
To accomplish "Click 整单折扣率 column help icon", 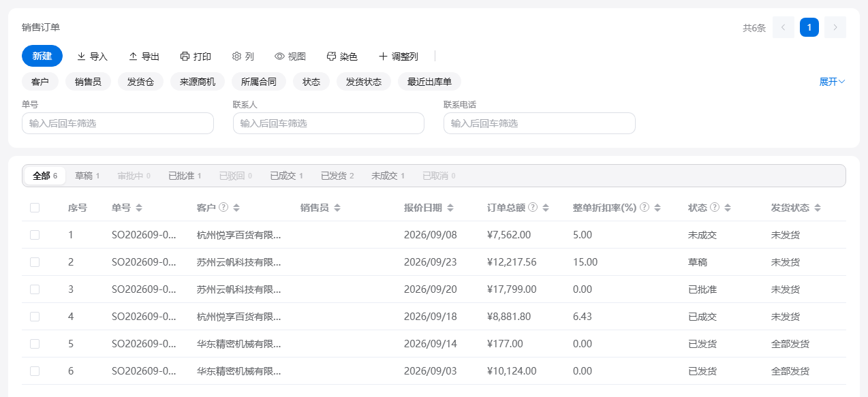I will point(645,208).
